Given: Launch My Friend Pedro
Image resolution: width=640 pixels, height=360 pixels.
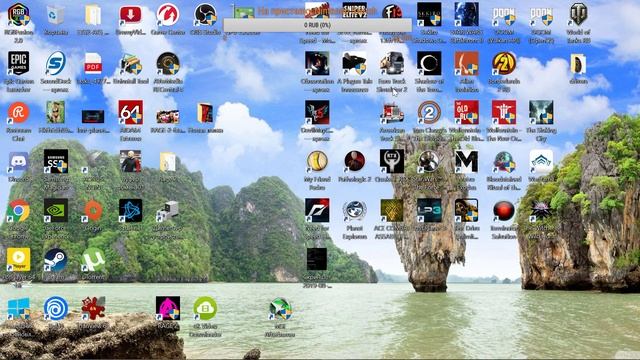Looking at the screenshot, I should pyautogui.click(x=317, y=162).
